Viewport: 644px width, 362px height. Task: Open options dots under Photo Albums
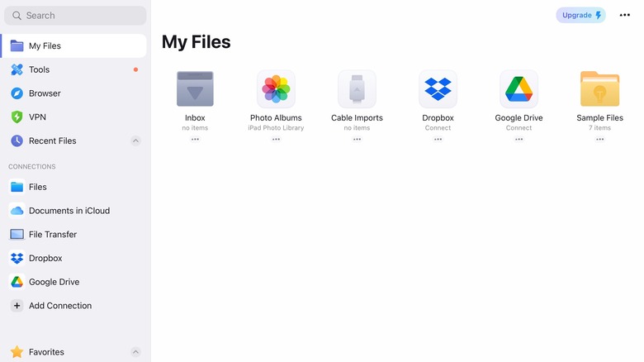point(276,139)
